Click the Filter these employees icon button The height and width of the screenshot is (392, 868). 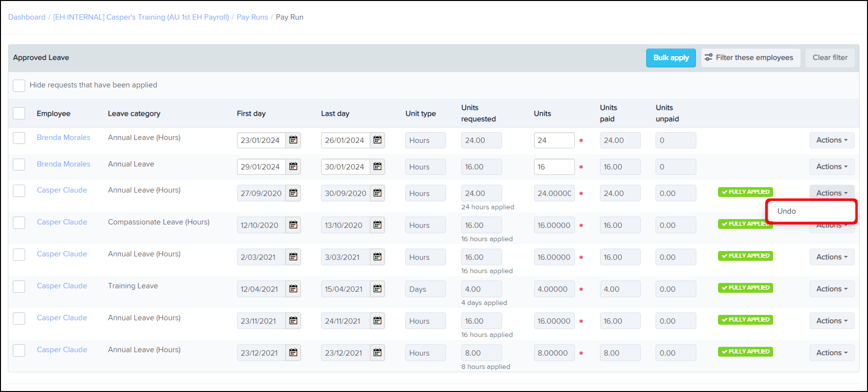(x=750, y=57)
